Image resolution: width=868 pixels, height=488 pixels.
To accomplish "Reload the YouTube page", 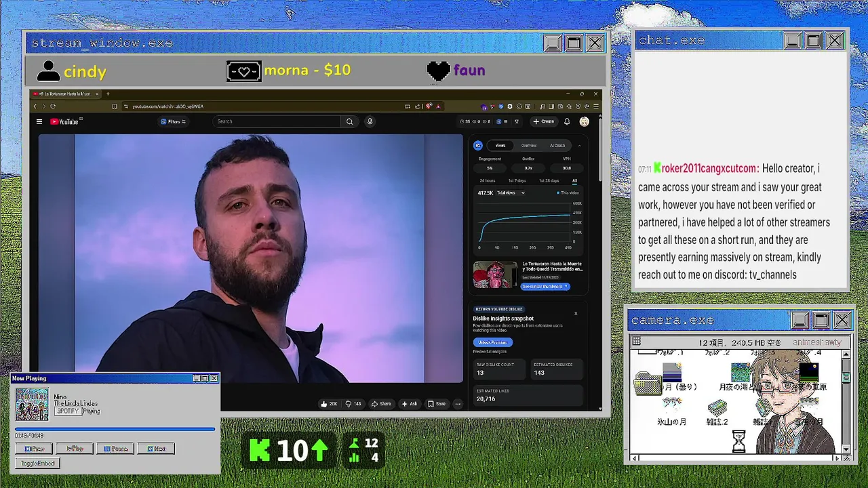I will click(53, 106).
